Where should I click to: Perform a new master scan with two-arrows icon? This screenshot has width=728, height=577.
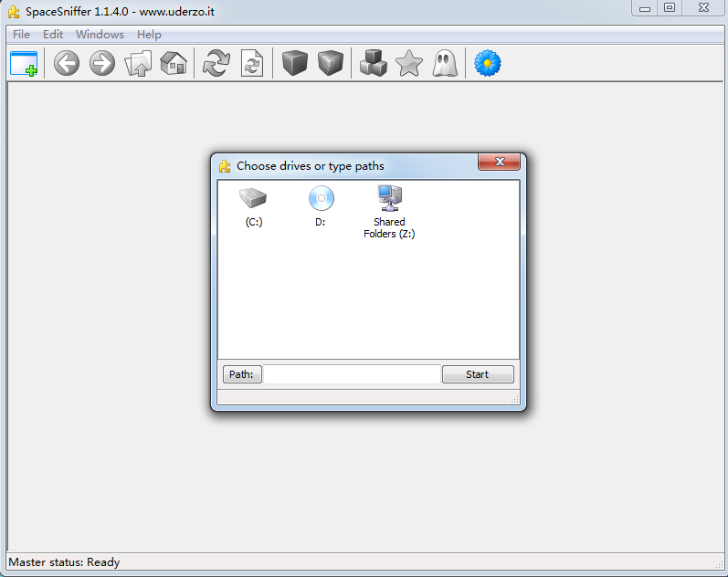point(216,64)
